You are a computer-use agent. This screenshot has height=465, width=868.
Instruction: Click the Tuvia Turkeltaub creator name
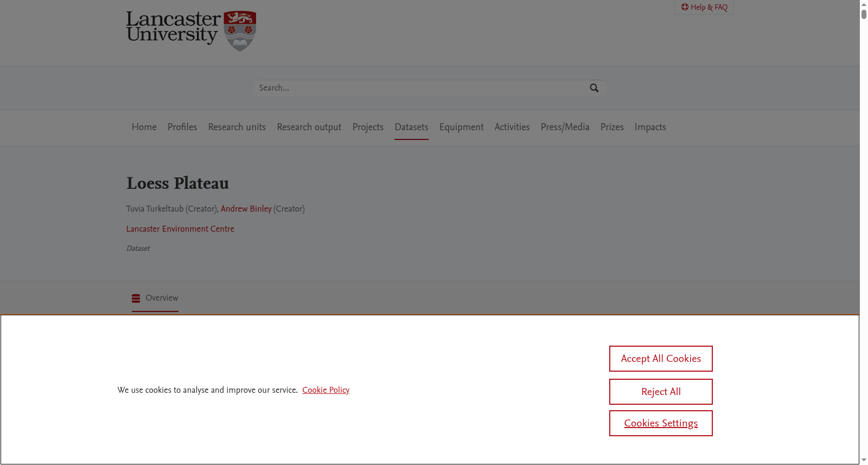[155, 209]
